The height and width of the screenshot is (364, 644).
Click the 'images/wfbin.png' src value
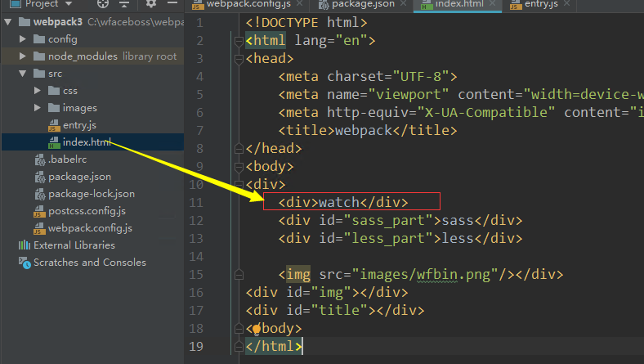(x=425, y=274)
